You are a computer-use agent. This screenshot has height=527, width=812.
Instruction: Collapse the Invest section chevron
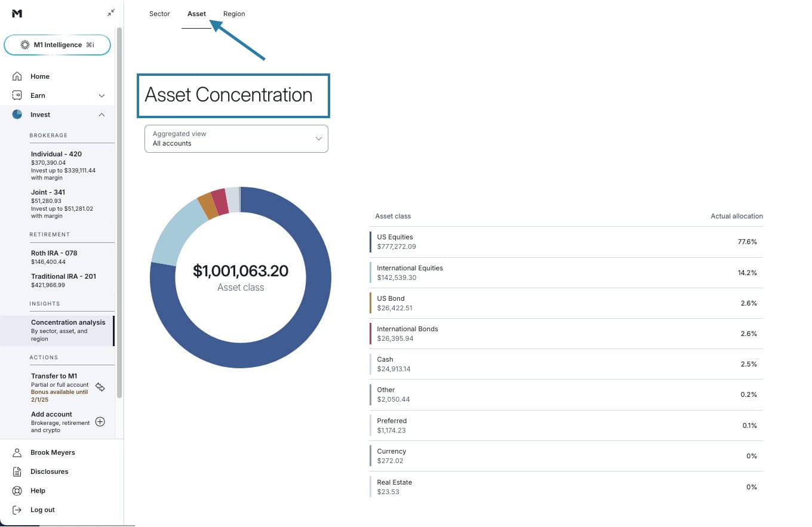pyautogui.click(x=101, y=115)
